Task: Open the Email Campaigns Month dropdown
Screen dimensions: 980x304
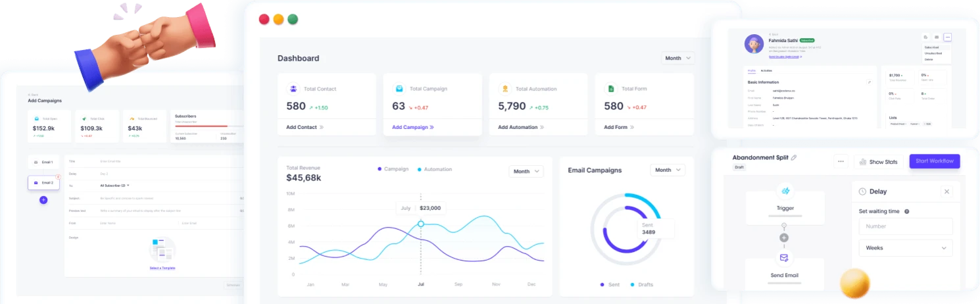Action: [x=668, y=170]
